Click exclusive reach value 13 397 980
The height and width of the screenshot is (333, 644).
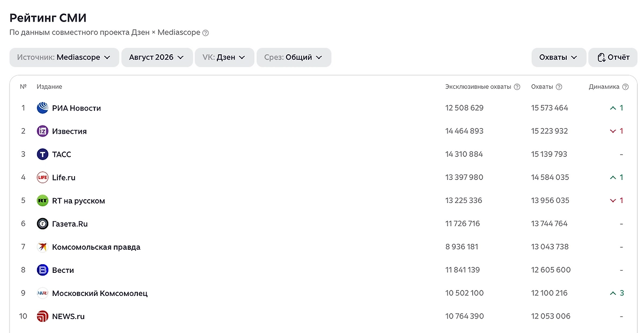[464, 177]
